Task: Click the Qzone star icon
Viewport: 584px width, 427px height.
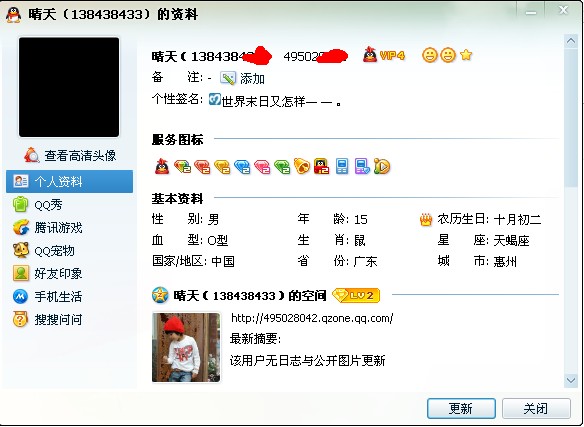Action: (x=161, y=295)
